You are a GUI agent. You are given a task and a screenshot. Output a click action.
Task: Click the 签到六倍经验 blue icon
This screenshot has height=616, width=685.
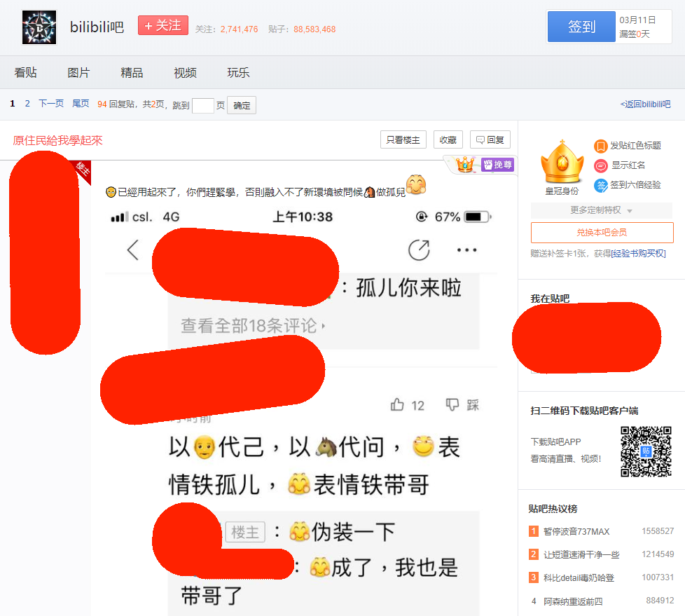pos(600,185)
